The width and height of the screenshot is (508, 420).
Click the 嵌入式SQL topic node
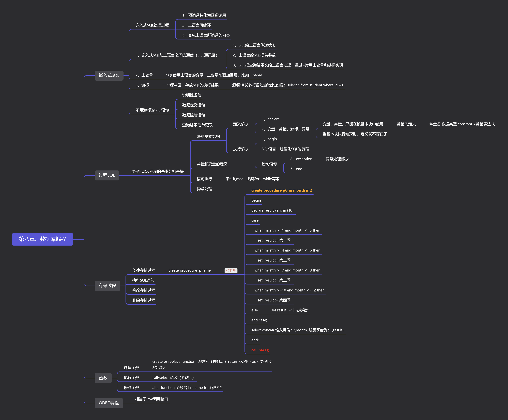pyautogui.click(x=109, y=75)
